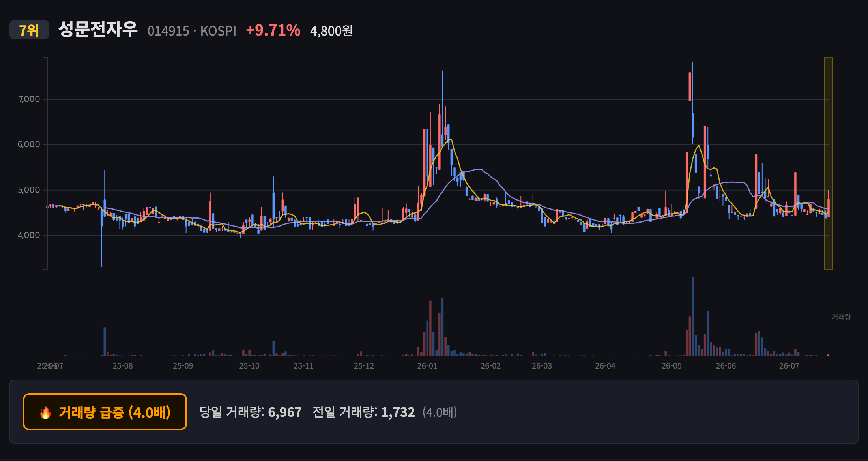Image resolution: width=868 pixels, height=461 pixels.
Task: Click the stock name 성문전자우
Action: click(x=98, y=30)
